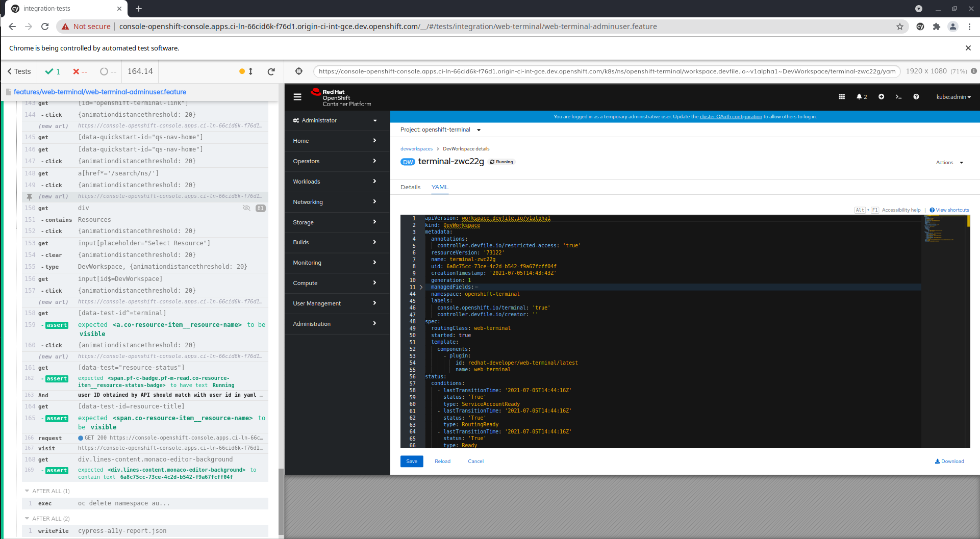Select the YAML tab

(x=440, y=187)
